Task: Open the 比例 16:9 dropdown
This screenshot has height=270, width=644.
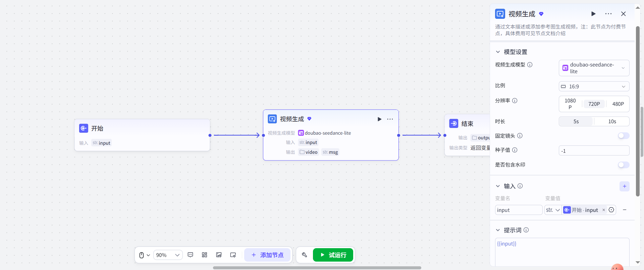Action: (x=594, y=86)
